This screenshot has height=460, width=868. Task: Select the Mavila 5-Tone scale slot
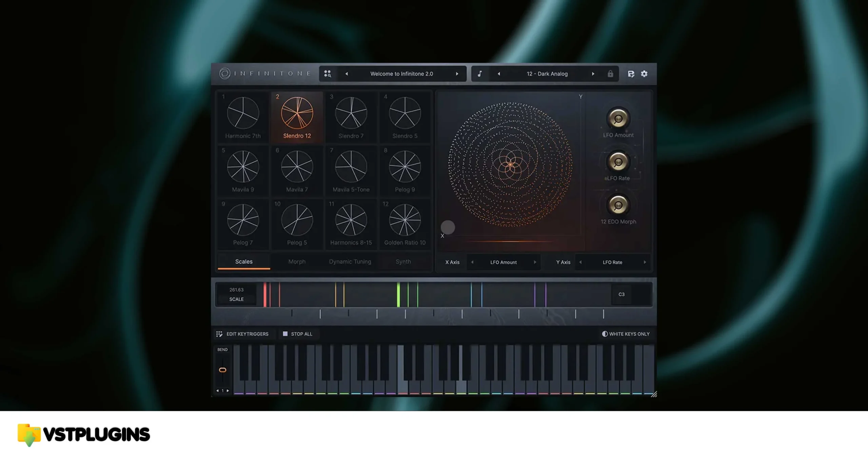click(351, 171)
